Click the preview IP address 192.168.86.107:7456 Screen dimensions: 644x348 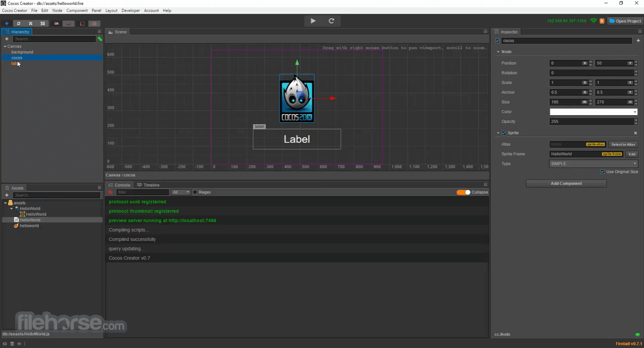pos(566,21)
